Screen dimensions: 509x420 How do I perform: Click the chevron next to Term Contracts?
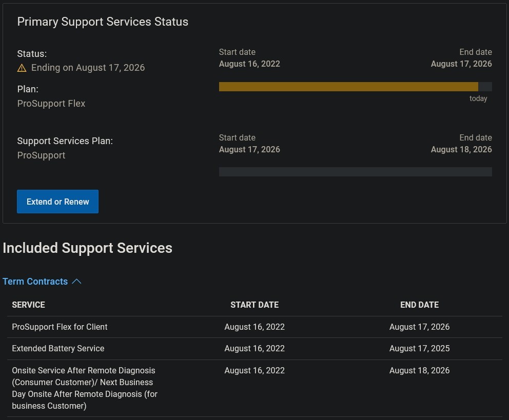pos(76,281)
